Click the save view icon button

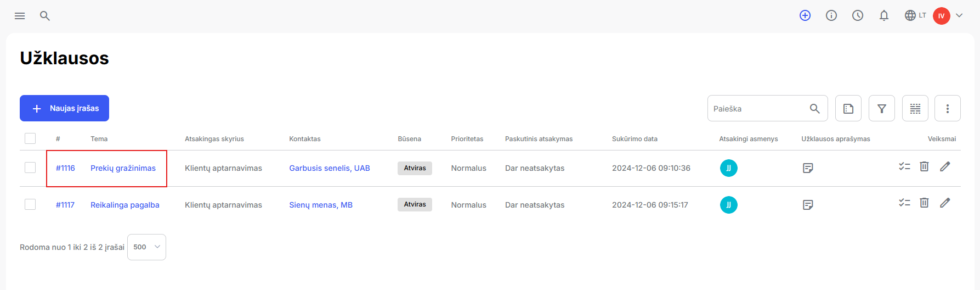(x=848, y=108)
